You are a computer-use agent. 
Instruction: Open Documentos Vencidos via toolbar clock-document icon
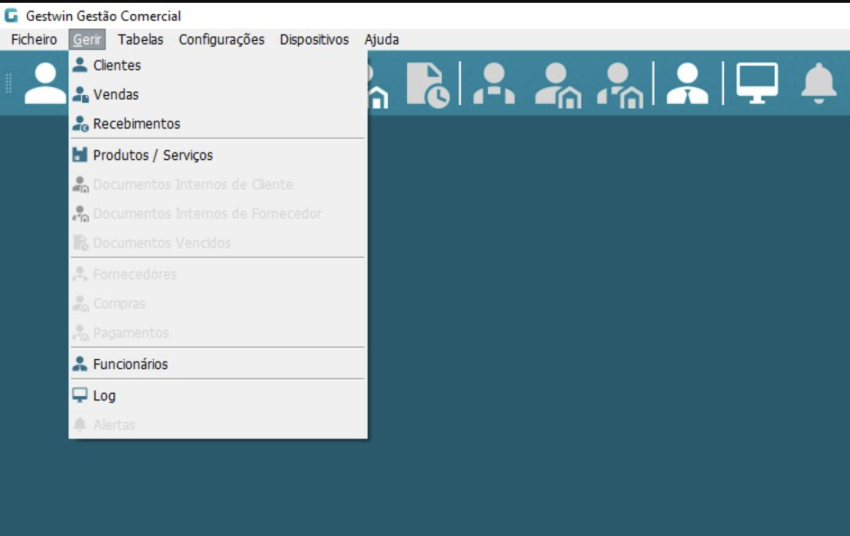pos(428,84)
